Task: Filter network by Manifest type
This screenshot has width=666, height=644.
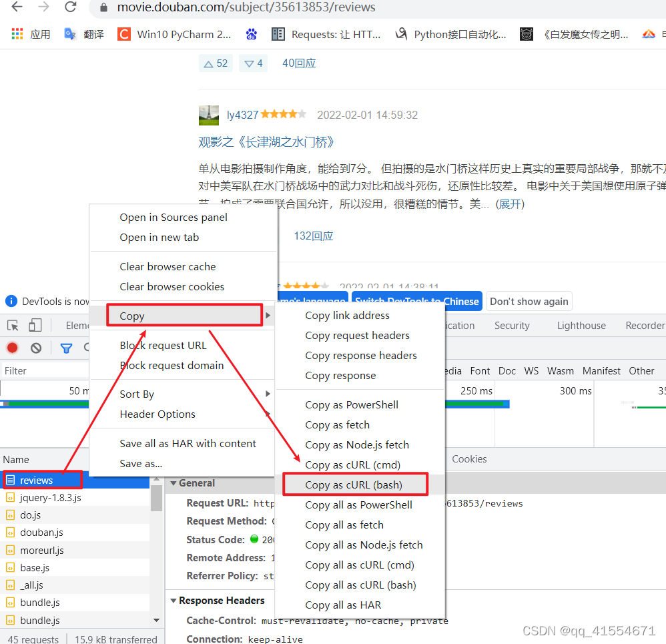Action: click(601, 371)
